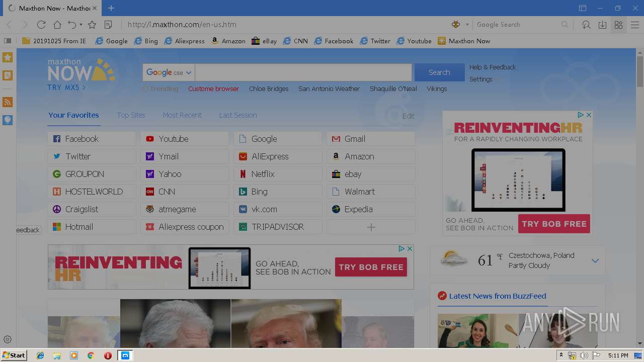Open the Downloads toolbar icon
Viewport: 644px width, 362px height.
tap(602, 25)
